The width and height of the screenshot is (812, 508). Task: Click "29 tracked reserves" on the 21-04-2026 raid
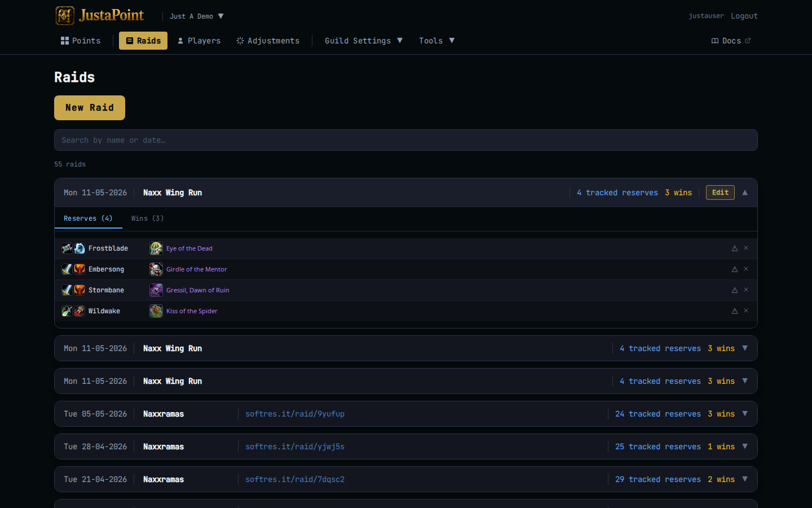point(658,479)
